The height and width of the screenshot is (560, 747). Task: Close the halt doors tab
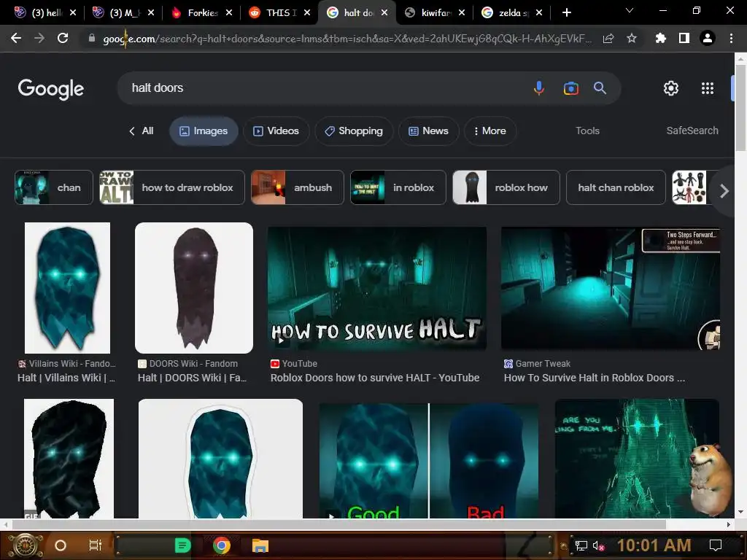pos(384,13)
